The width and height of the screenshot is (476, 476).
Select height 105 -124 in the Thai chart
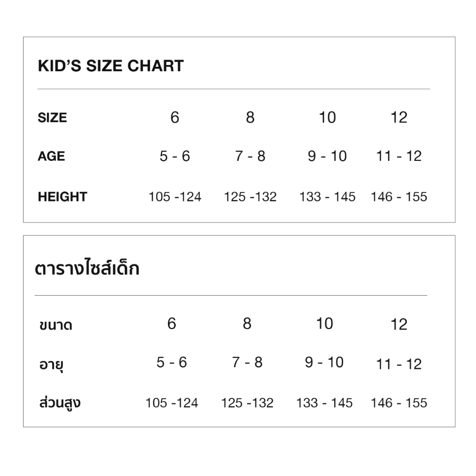pyautogui.click(x=172, y=403)
